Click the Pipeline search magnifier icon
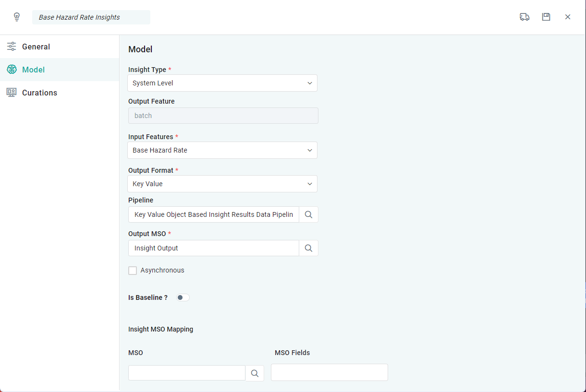The height and width of the screenshot is (392, 586). click(x=308, y=214)
